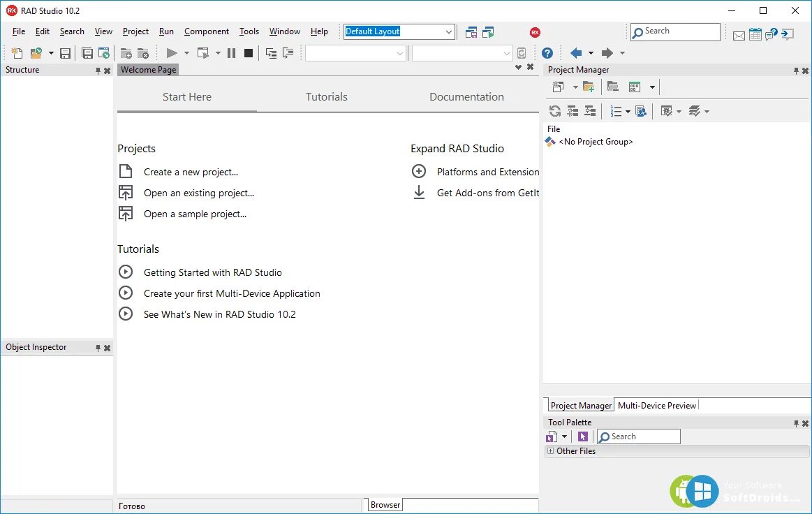Expand the Other Files category

(x=550, y=450)
